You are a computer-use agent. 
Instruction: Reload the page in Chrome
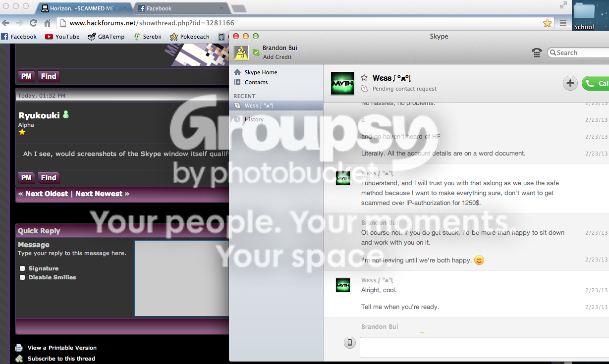33,23
